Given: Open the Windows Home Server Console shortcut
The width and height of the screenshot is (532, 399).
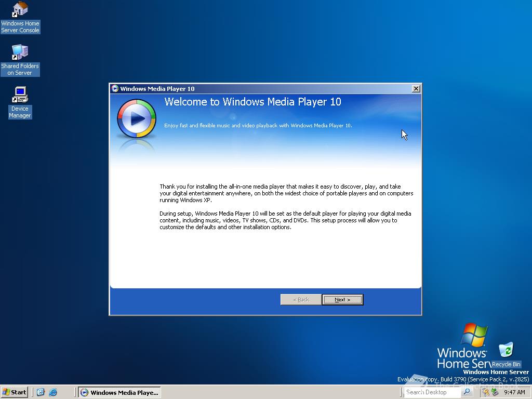Looking at the screenshot, I should pos(20,17).
